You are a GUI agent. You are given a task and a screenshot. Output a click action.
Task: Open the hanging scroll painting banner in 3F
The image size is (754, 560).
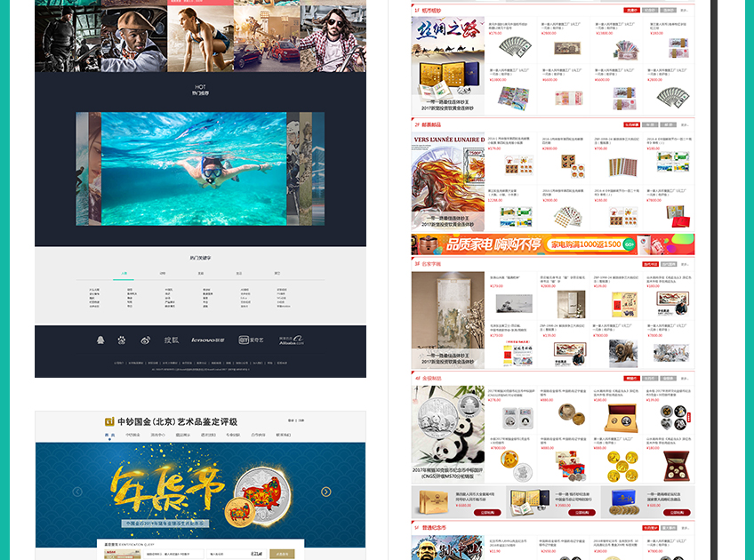coord(448,320)
